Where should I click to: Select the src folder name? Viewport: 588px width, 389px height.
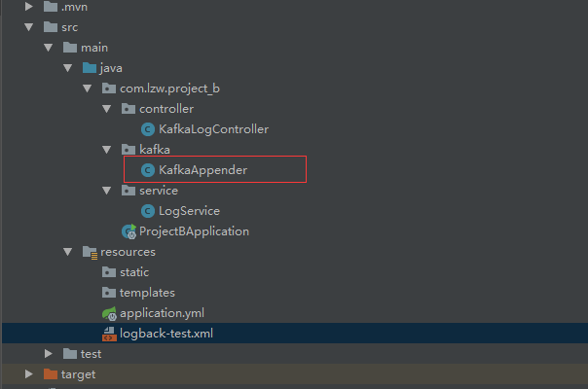pos(70,27)
